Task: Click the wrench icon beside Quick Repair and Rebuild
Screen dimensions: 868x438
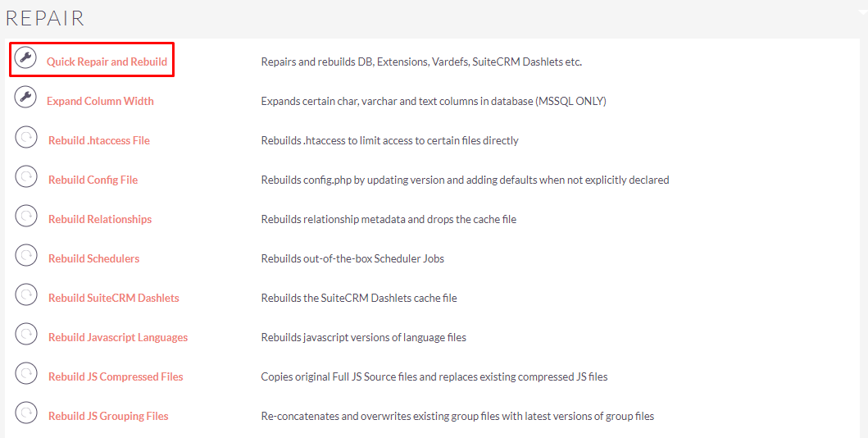Action: [x=25, y=57]
